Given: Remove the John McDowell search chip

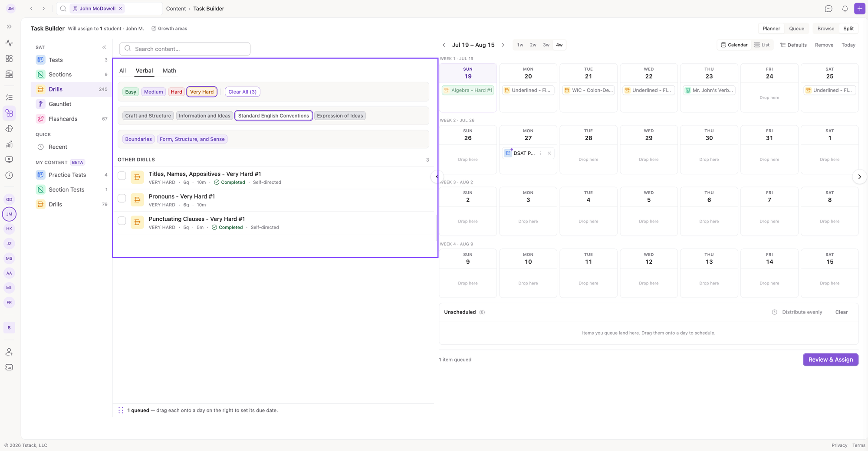Looking at the screenshot, I should 121,9.
